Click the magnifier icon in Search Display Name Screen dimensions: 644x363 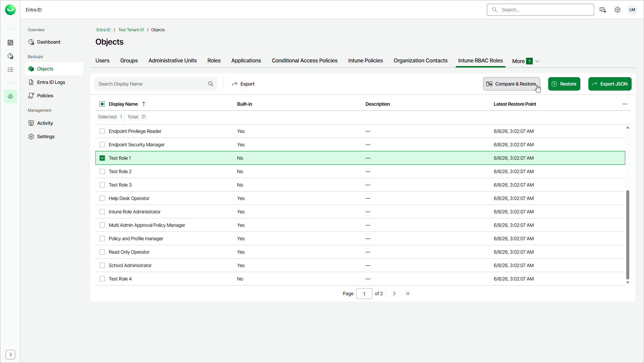point(211,84)
